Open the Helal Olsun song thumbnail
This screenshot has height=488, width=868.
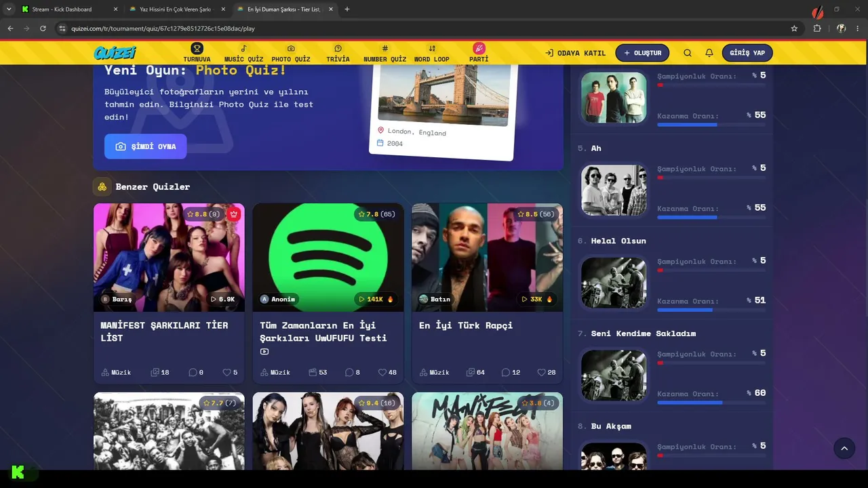(x=614, y=283)
